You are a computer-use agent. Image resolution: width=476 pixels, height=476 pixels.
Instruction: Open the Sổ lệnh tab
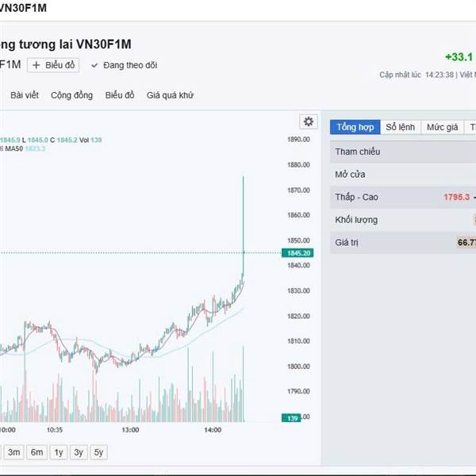(x=400, y=127)
